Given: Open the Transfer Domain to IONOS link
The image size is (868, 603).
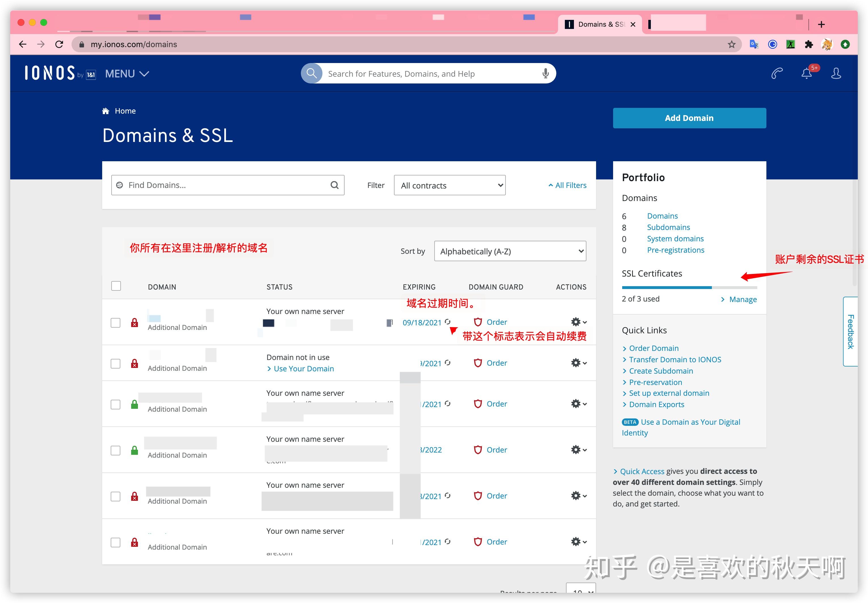Looking at the screenshot, I should click(675, 359).
